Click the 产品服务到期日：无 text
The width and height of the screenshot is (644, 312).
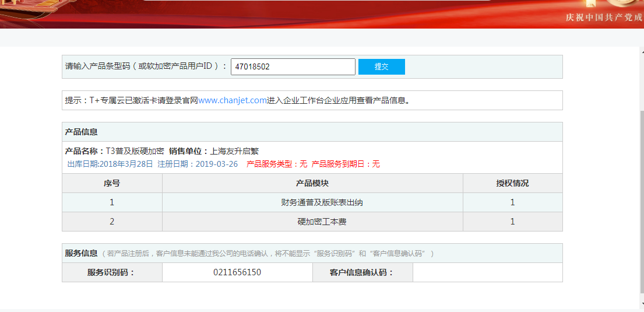coord(346,164)
